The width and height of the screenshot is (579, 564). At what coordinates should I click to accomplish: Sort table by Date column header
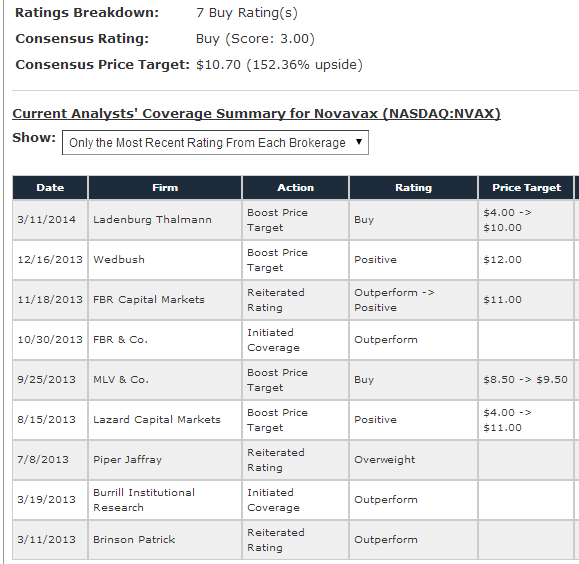(x=50, y=188)
